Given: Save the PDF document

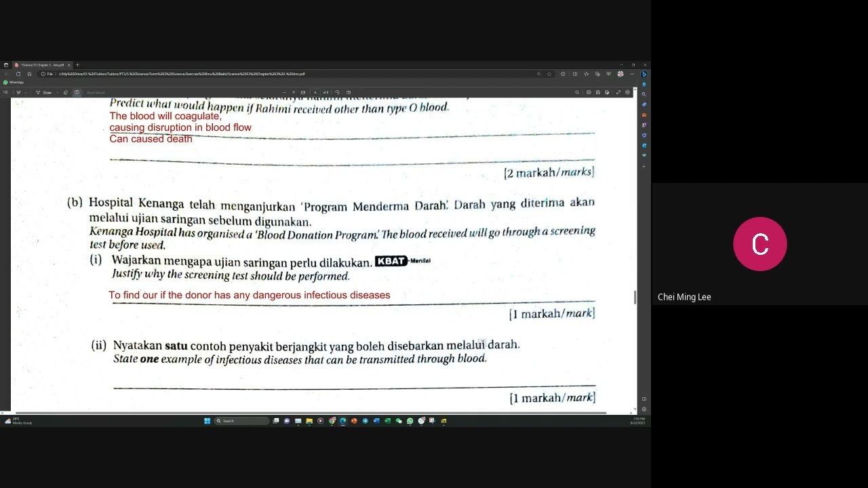Looking at the screenshot, I should point(598,92).
